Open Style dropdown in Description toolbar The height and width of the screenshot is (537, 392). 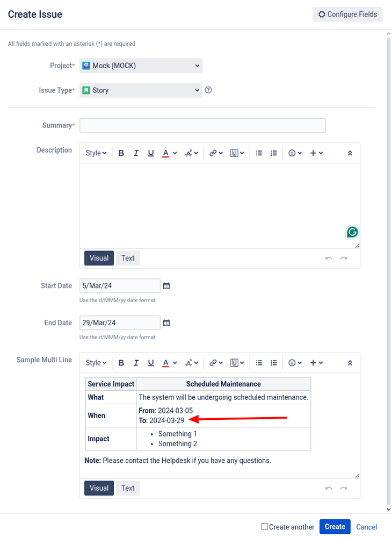click(x=96, y=153)
